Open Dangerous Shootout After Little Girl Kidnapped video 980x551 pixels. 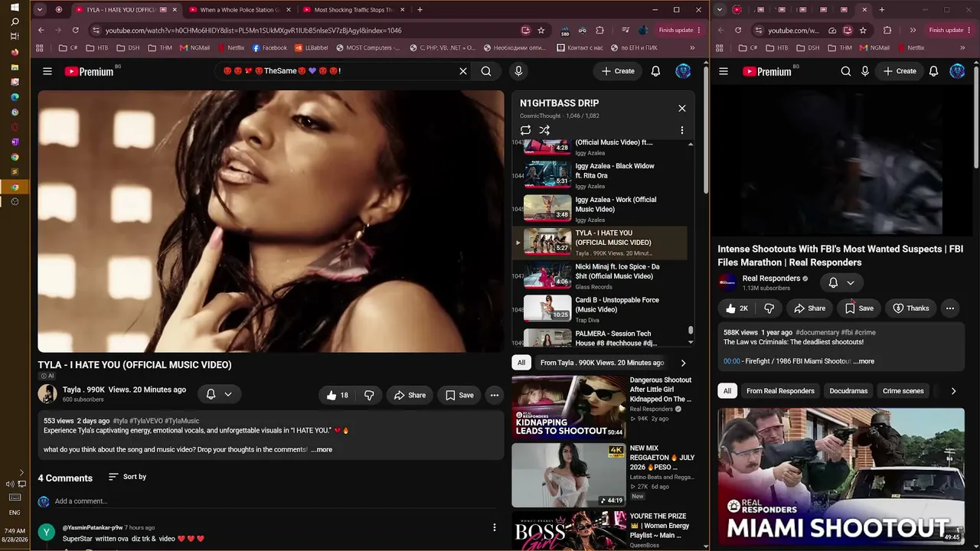[x=568, y=406]
